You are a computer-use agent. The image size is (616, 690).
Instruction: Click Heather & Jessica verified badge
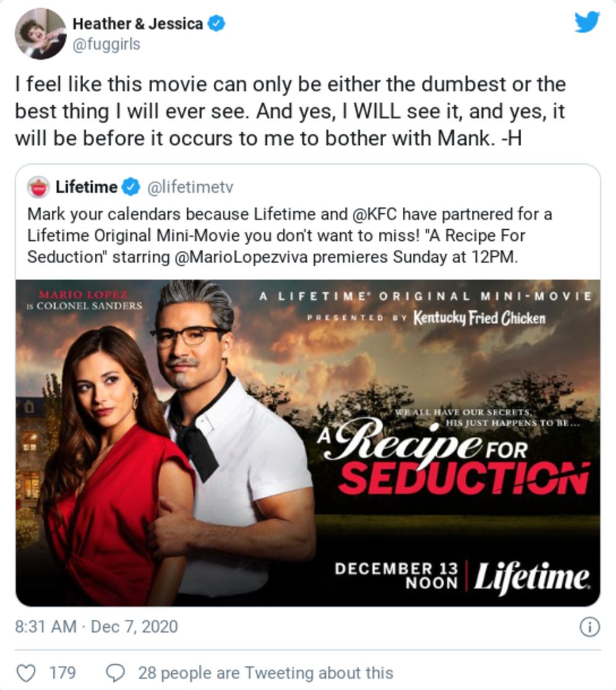216,23
